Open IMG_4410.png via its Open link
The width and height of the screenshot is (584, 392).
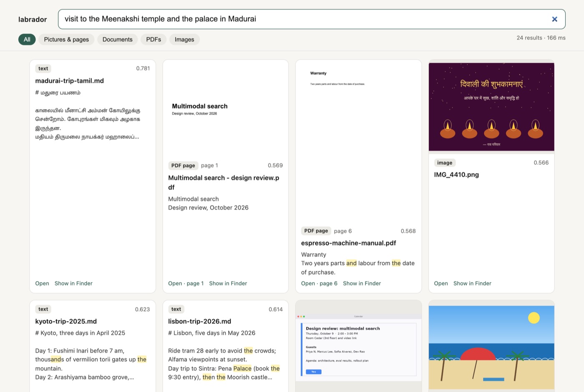[441, 284]
